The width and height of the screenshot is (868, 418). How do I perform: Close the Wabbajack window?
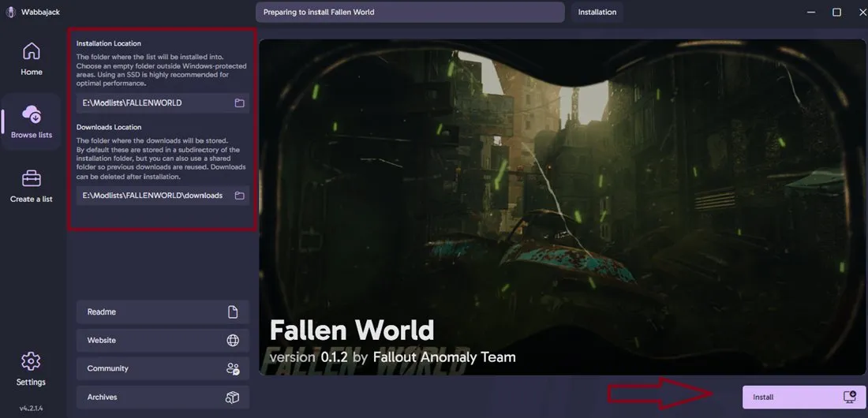click(862, 12)
